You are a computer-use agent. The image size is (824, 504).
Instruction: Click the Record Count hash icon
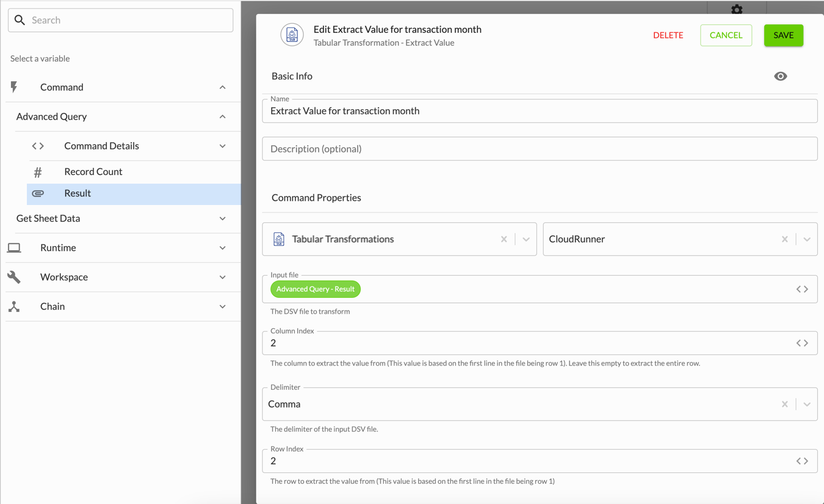(38, 172)
